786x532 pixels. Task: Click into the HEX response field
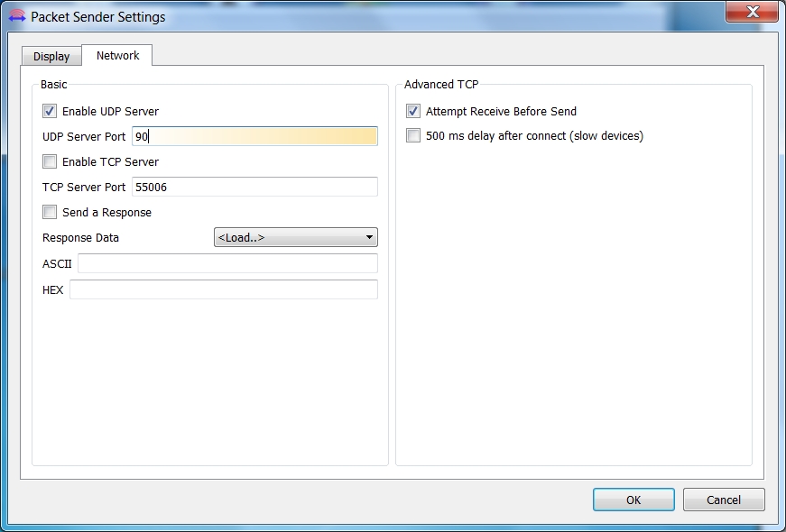click(x=224, y=289)
